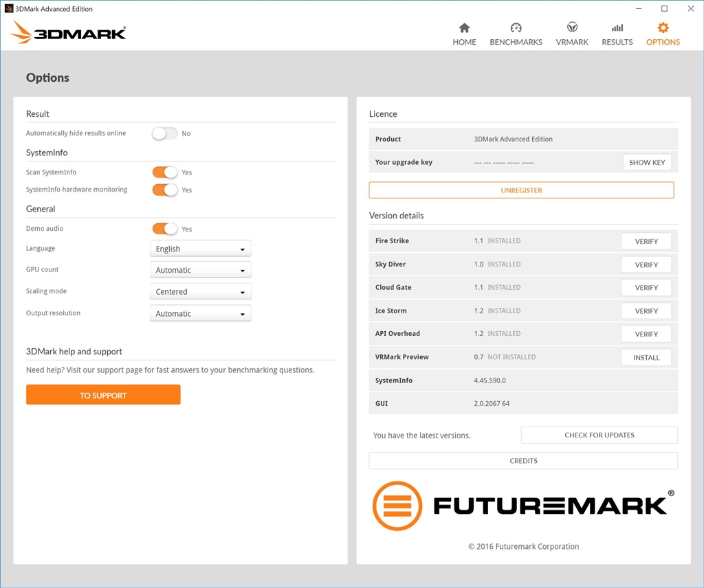The height and width of the screenshot is (588, 704).
Task: Install VRMark Preview
Action: point(646,357)
